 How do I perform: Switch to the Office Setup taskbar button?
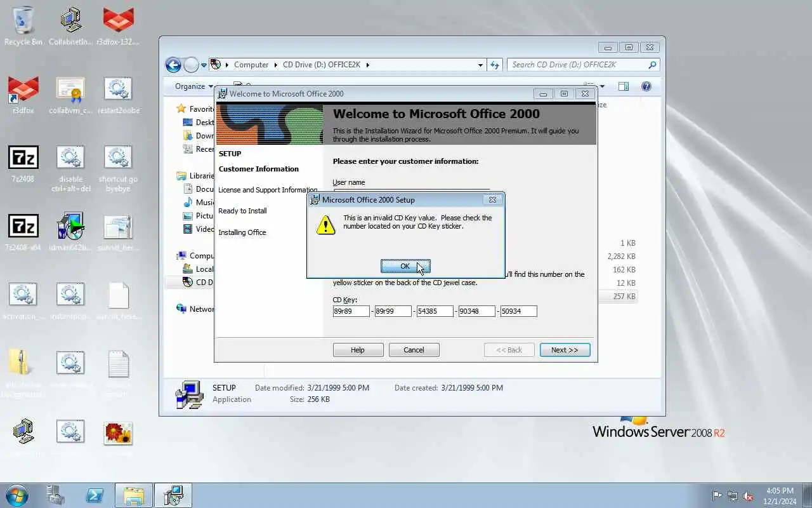pyautogui.click(x=173, y=495)
